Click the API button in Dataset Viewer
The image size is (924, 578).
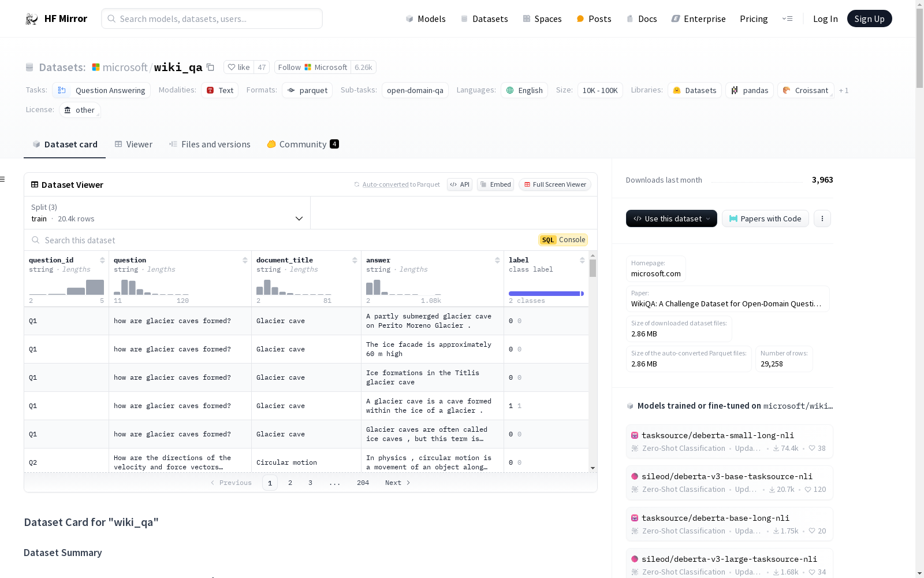click(460, 184)
